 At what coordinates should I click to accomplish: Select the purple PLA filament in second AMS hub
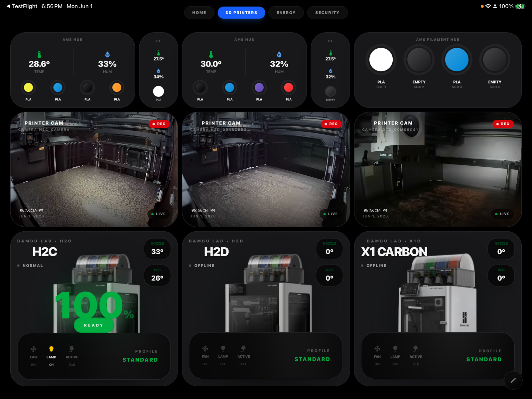click(x=259, y=88)
